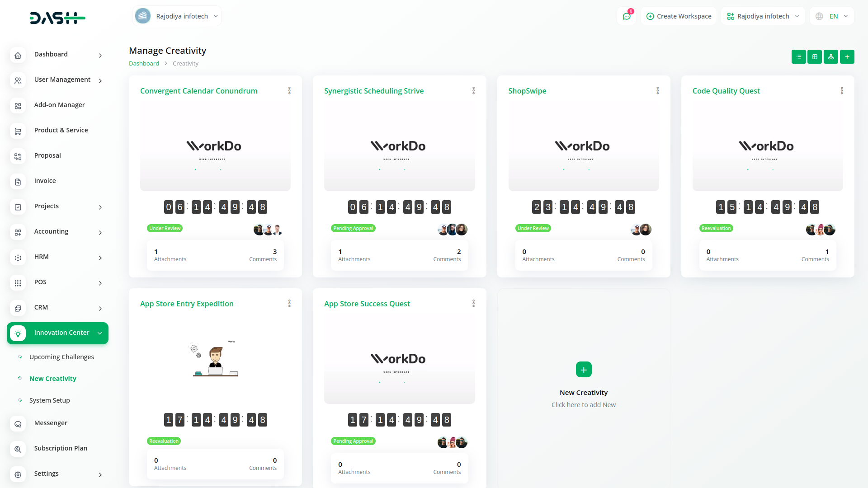Open Upcoming Challenges submenu item
868x488 pixels.
61,357
